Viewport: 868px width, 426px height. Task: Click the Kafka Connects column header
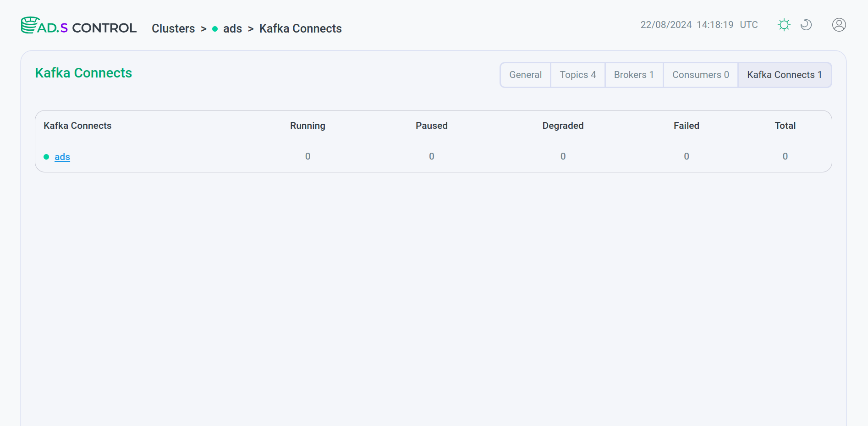77,126
